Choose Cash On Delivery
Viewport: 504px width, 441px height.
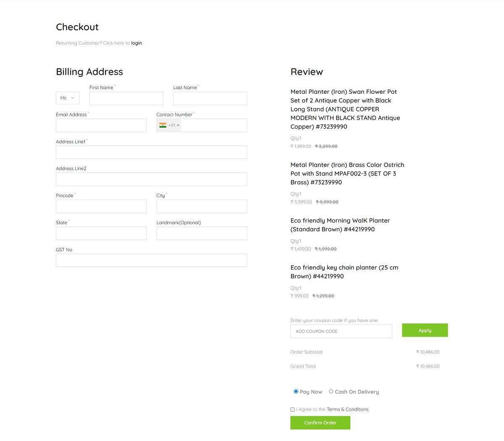tap(331, 391)
